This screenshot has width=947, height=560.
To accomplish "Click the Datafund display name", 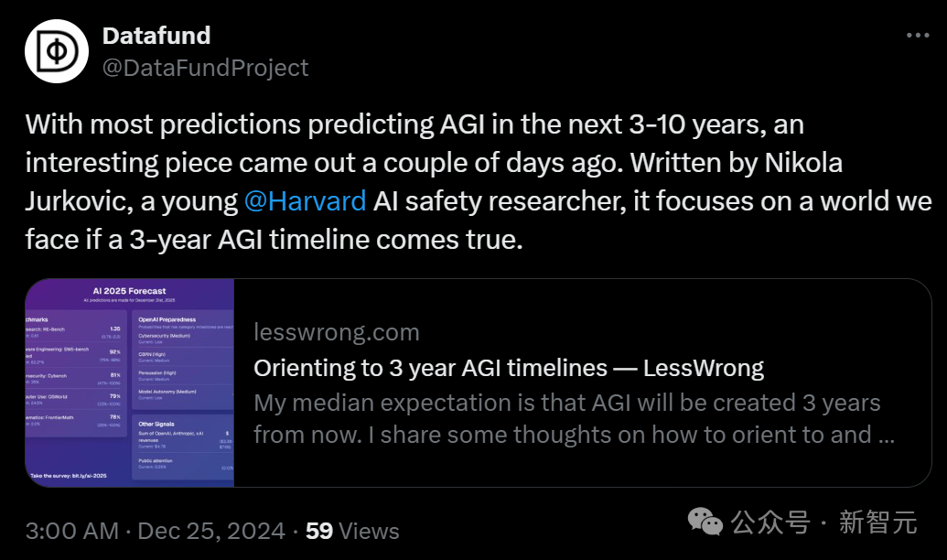I will (x=156, y=36).
